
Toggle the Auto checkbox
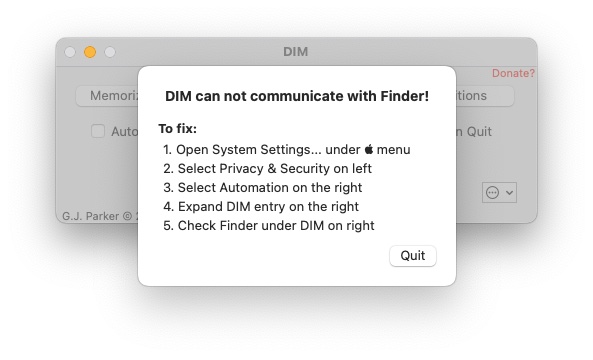[x=98, y=131]
